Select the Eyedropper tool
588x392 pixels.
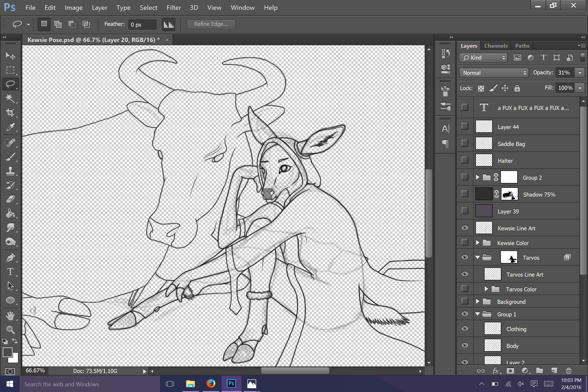(10, 127)
